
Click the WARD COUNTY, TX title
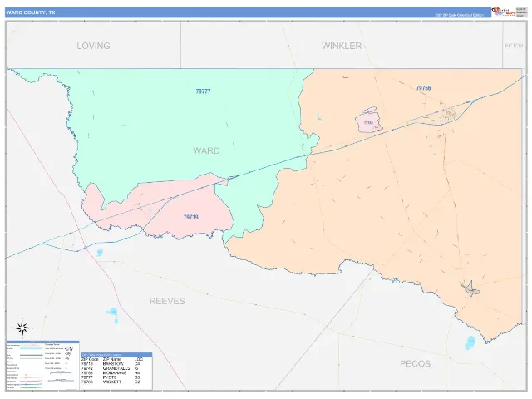click(x=31, y=12)
